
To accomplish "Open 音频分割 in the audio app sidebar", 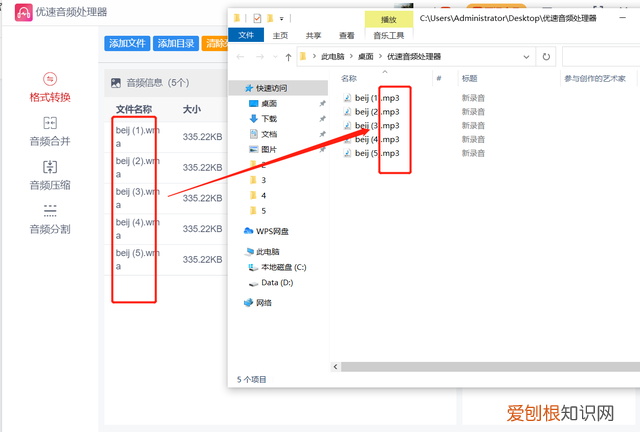I will pyautogui.click(x=50, y=219).
